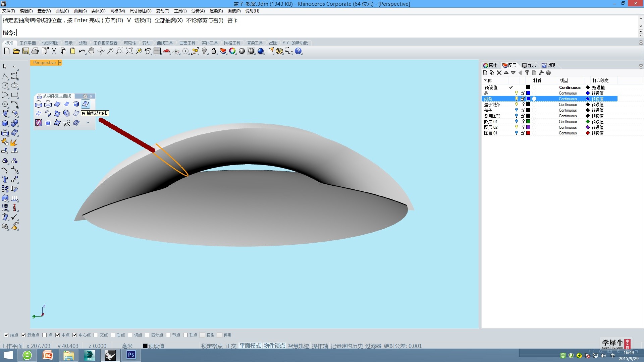
Task: Open the 分析(A) menu
Action: click(x=198, y=11)
